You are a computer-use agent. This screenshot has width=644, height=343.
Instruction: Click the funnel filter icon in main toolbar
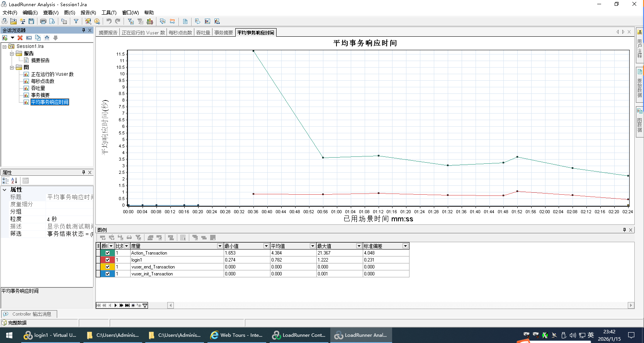(x=76, y=21)
